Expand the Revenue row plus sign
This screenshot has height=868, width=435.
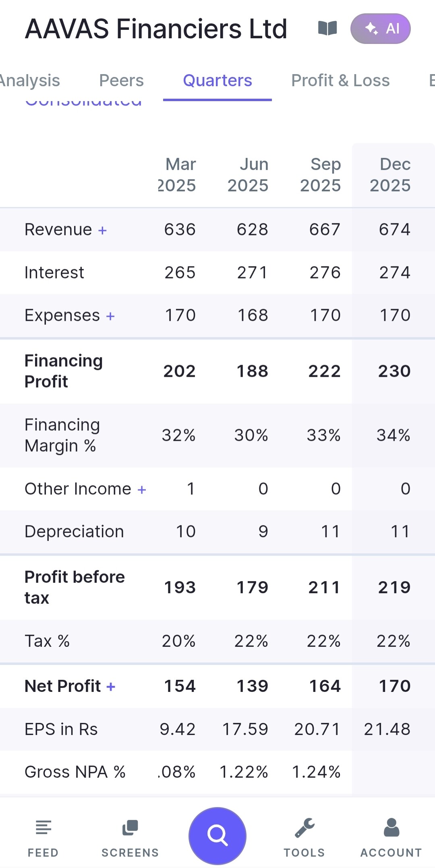coord(103,230)
